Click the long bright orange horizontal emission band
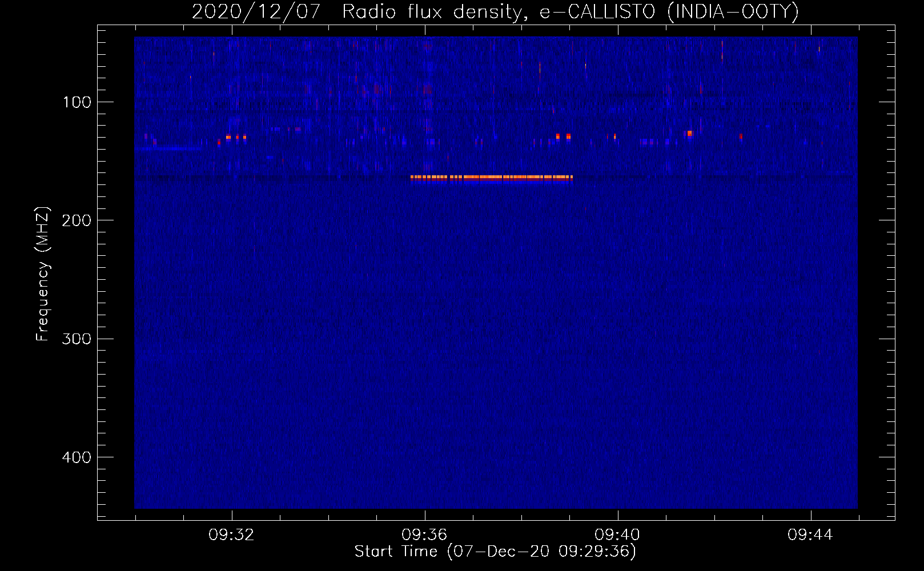Viewport: 924px width, 571px height. coord(492,178)
